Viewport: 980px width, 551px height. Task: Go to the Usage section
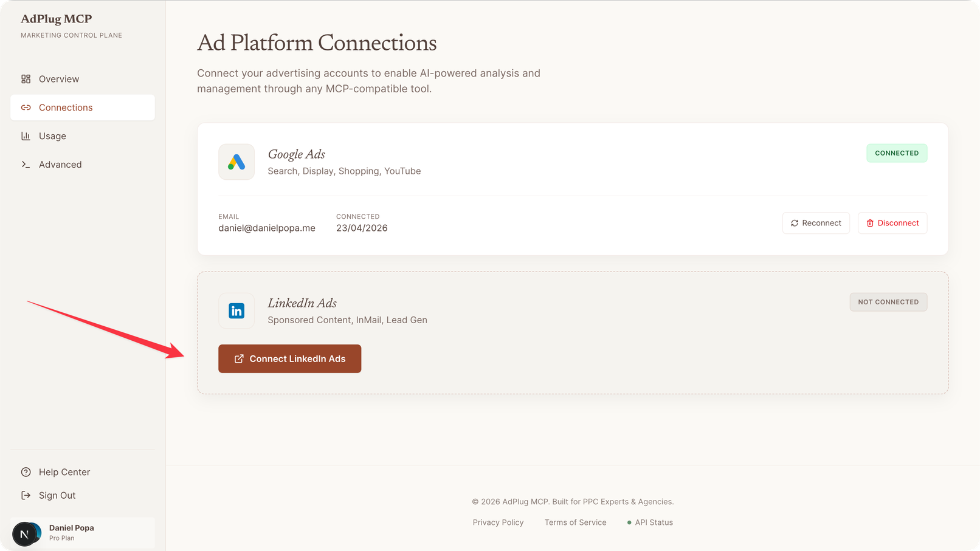(83, 136)
